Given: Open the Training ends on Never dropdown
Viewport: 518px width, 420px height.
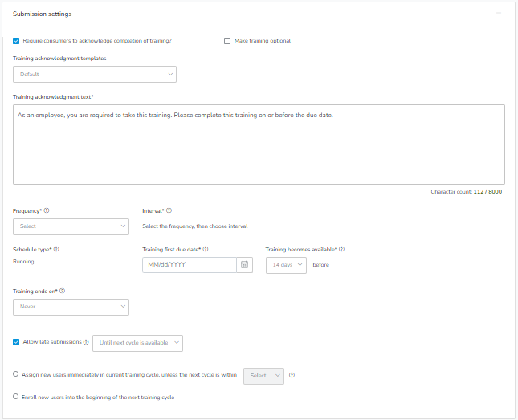Looking at the screenshot, I should click(71, 307).
